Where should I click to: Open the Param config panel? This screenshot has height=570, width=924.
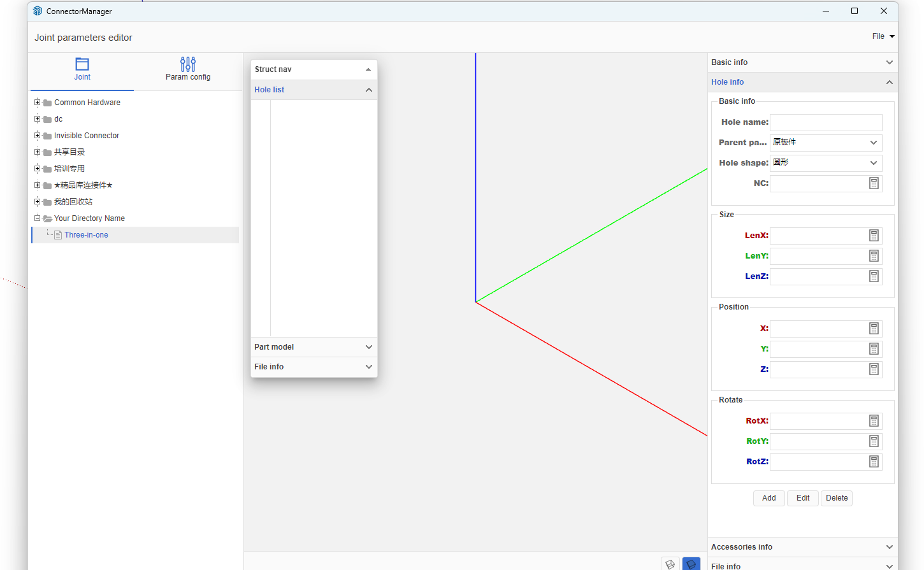click(x=187, y=69)
